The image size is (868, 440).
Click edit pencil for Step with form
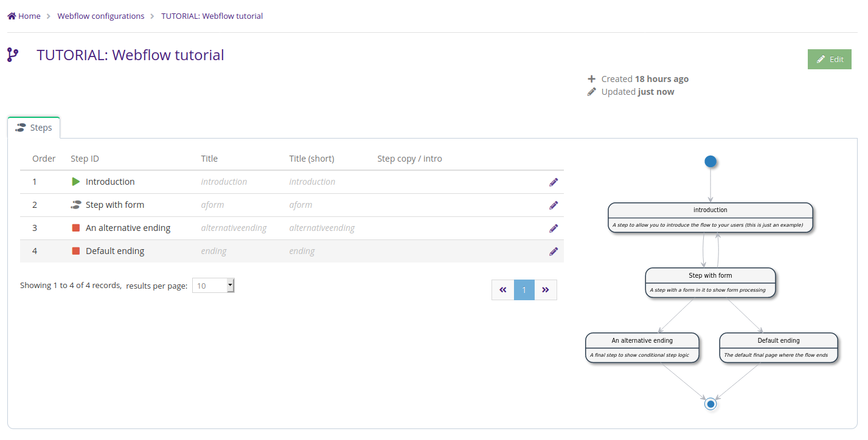pyautogui.click(x=554, y=205)
